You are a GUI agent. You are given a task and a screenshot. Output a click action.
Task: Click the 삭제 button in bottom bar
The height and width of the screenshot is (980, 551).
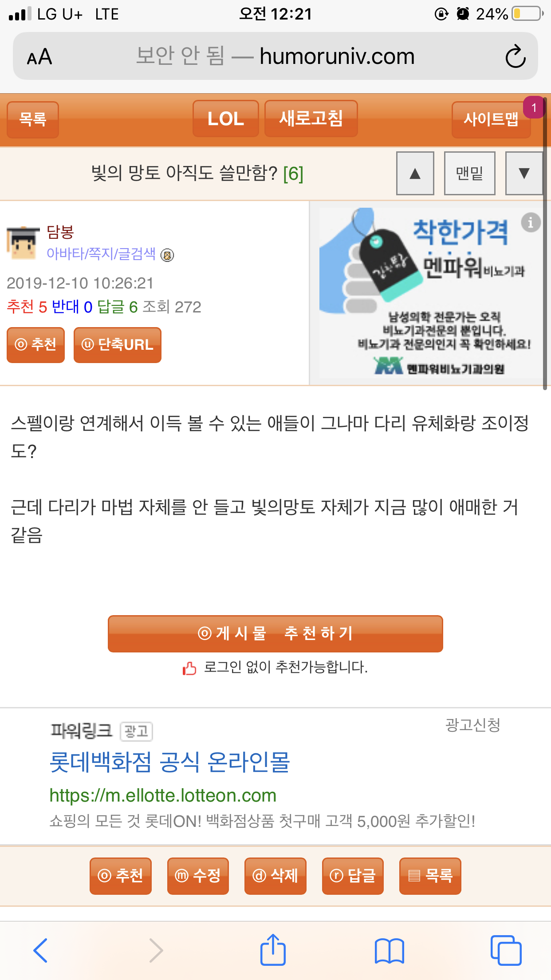click(x=275, y=876)
